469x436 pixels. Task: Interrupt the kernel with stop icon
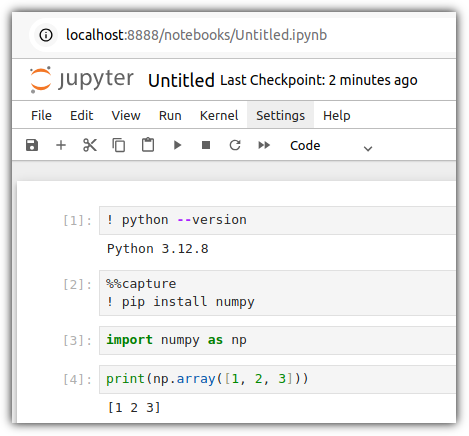206,145
